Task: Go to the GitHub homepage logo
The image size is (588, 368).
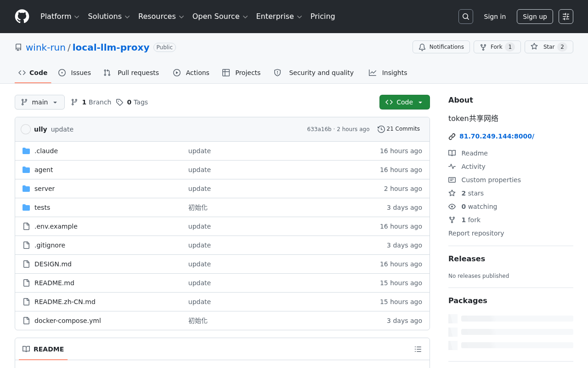Action: point(22,17)
